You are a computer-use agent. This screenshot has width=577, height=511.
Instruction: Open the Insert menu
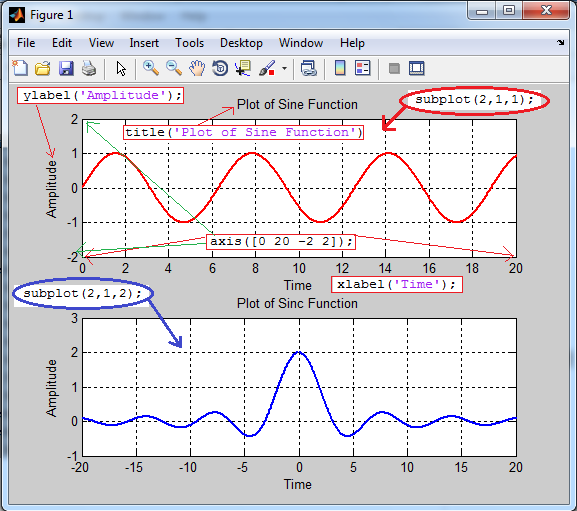click(144, 43)
